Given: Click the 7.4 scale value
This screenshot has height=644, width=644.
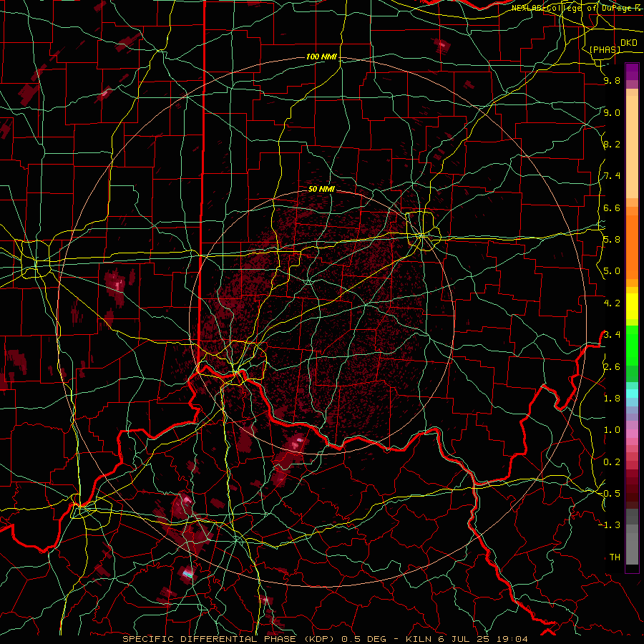Looking at the screenshot, I should pos(612,176).
